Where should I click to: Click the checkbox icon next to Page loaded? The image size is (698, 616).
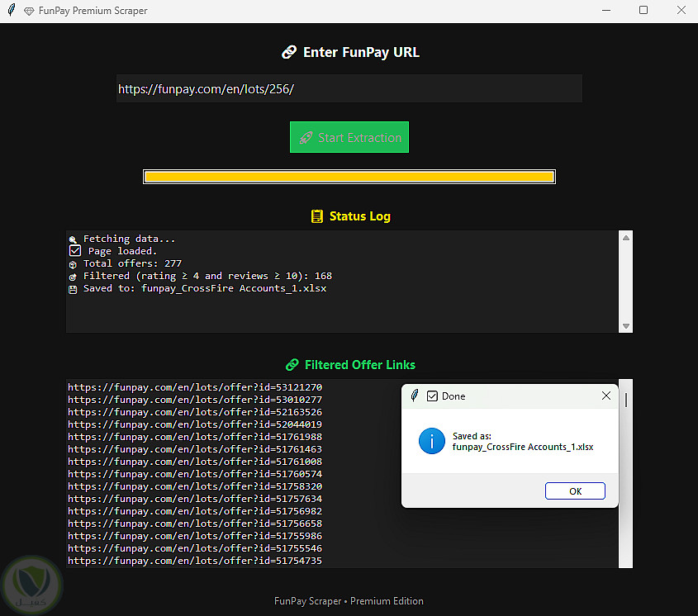tap(75, 251)
